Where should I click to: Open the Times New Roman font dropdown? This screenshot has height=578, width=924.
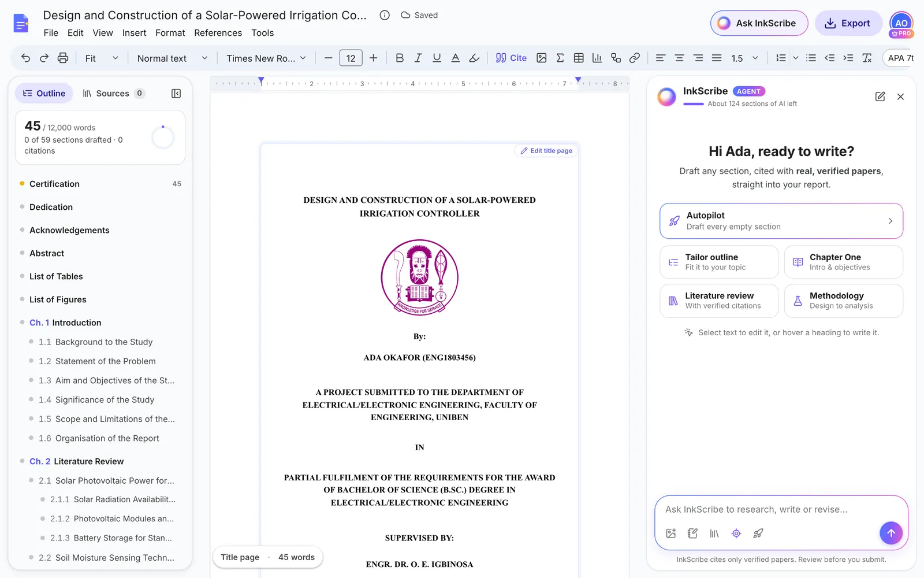coord(266,58)
